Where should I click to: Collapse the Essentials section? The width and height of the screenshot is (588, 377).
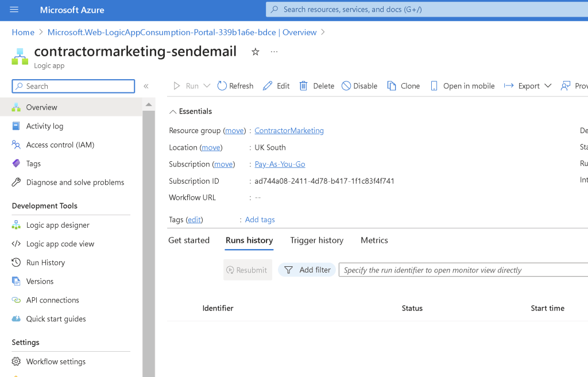(x=172, y=112)
